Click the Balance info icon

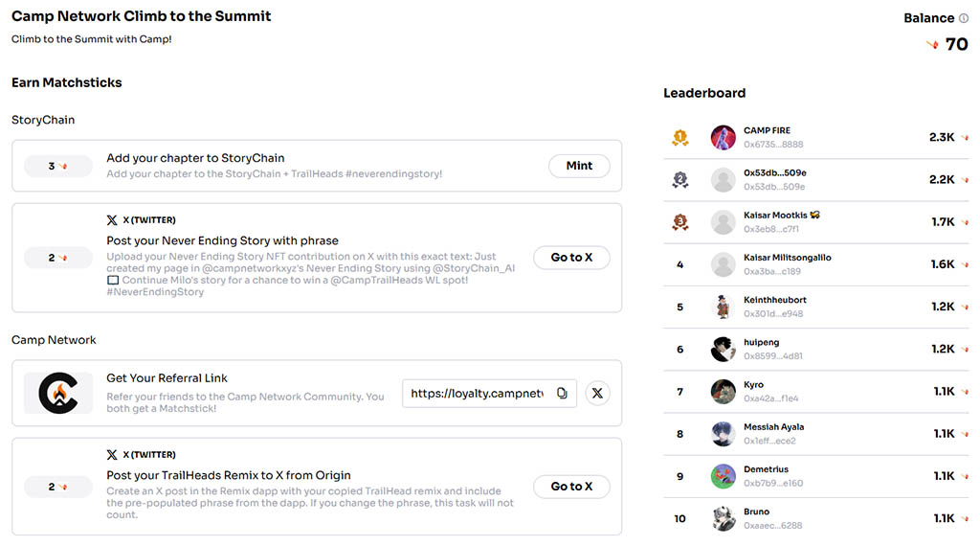[964, 18]
